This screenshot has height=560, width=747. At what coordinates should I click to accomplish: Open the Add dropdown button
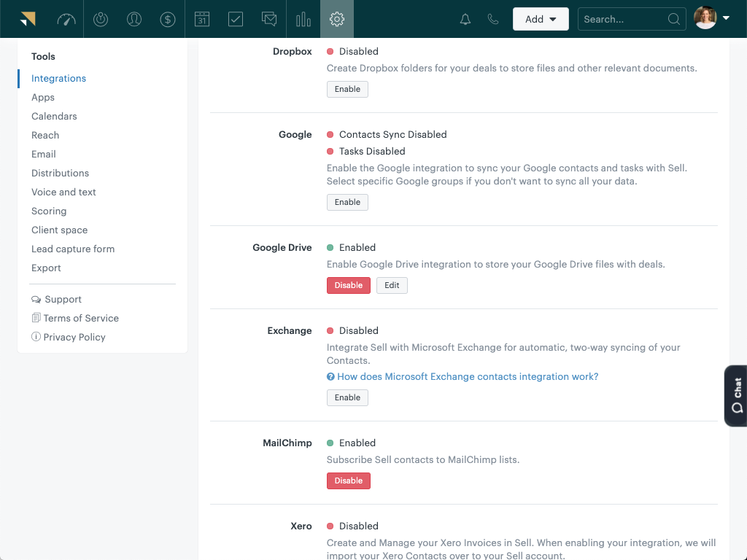[x=541, y=19]
